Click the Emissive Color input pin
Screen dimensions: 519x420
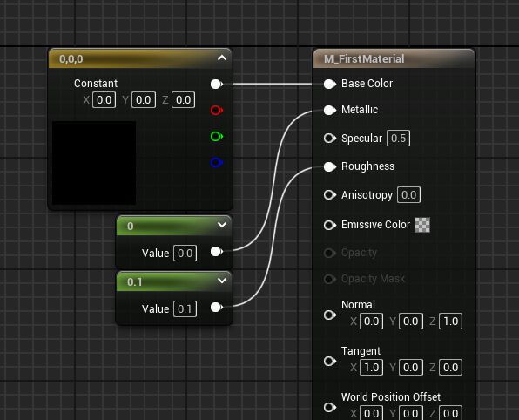(330, 225)
